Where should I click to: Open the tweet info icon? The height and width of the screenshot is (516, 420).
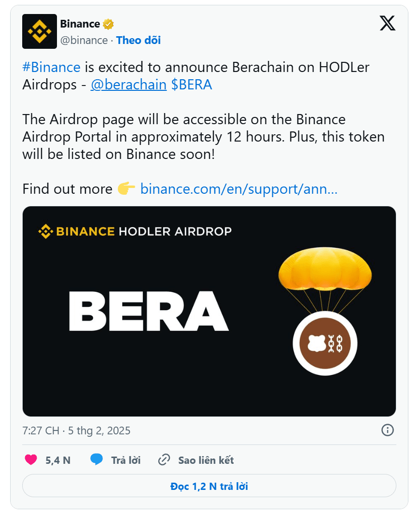click(387, 430)
